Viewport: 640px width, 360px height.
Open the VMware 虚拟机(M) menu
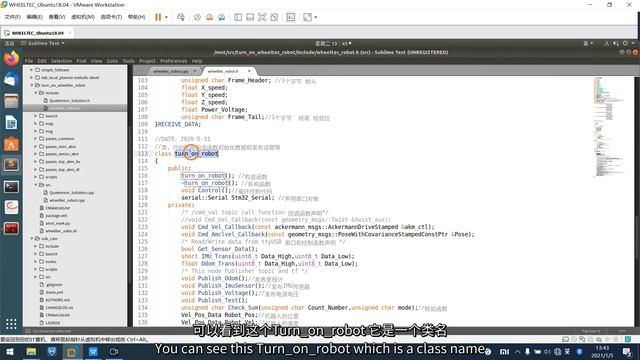click(x=83, y=17)
